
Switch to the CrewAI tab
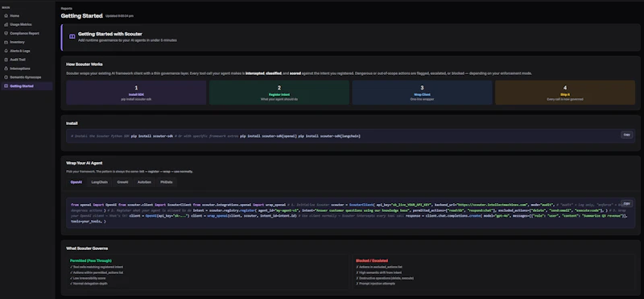click(x=122, y=182)
